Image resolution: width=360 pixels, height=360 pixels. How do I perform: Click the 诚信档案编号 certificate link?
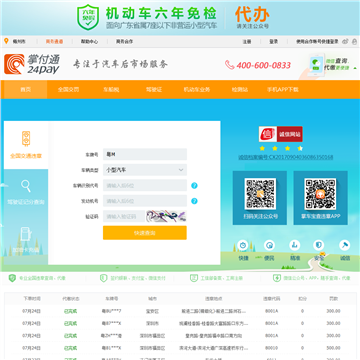[x=286, y=157]
